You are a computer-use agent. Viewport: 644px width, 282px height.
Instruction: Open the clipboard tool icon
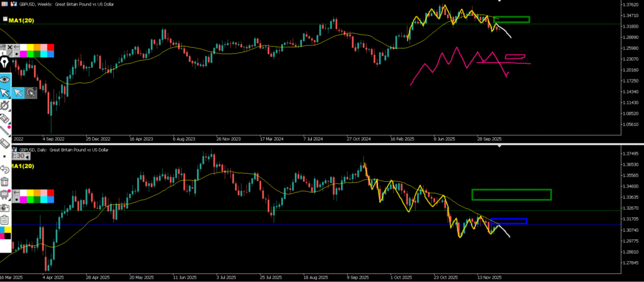5,220
